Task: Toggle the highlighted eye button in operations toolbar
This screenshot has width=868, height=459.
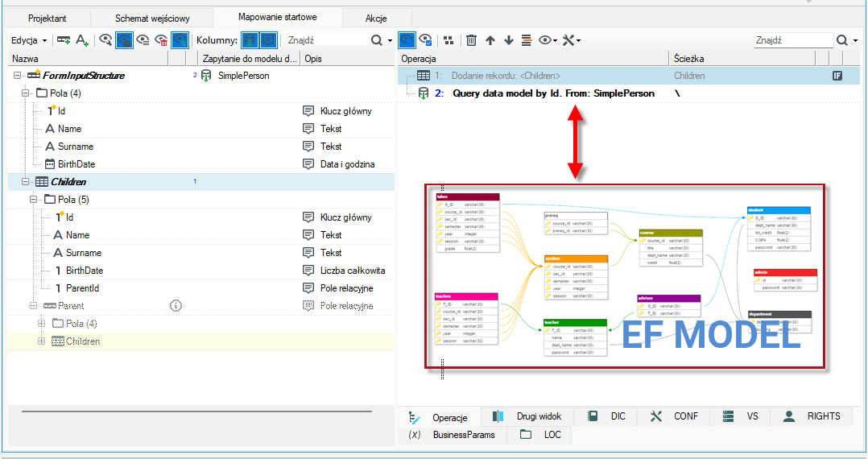Action: (407, 40)
